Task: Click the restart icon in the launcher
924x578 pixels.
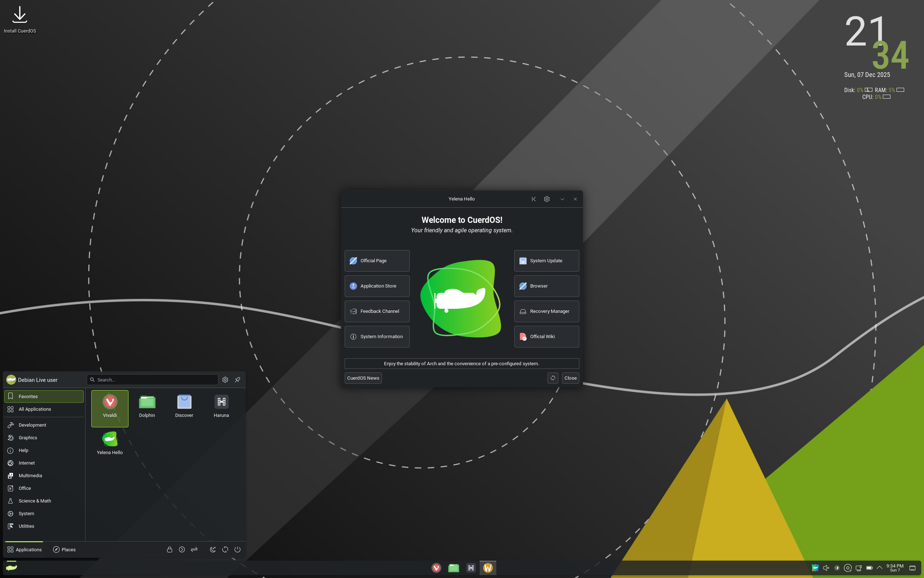Action: coord(225,549)
